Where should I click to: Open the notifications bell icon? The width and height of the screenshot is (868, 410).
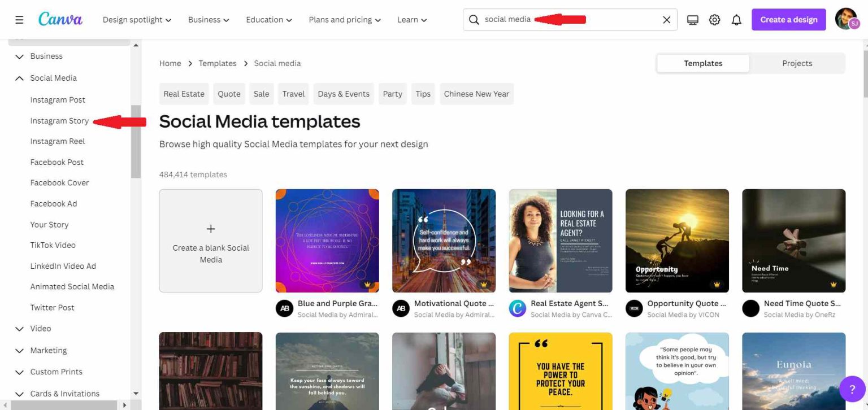[736, 19]
